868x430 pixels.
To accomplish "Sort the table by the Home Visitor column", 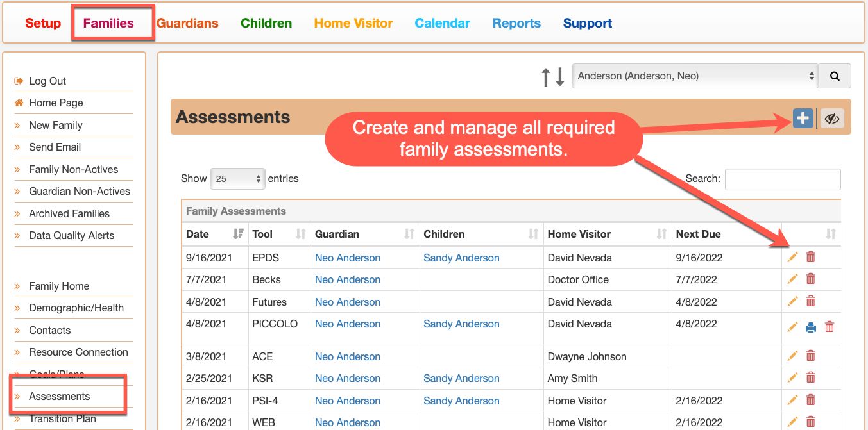I will point(608,234).
